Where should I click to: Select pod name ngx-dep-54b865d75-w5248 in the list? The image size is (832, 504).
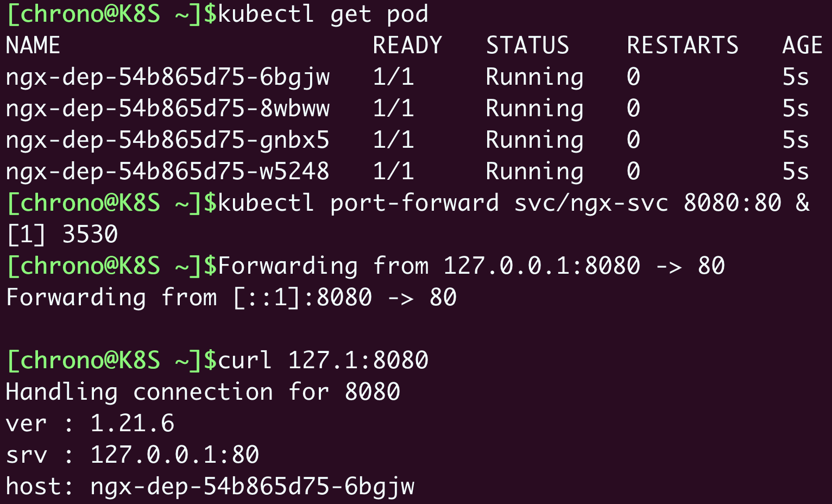coord(167,172)
